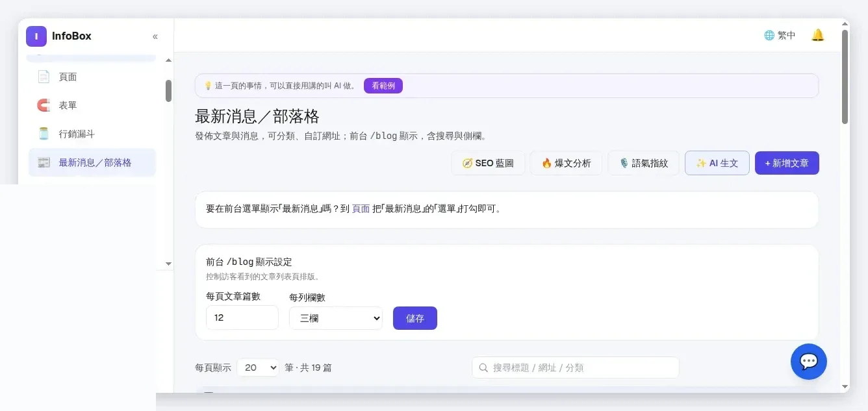Click the + 新增文章 button
This screenshot has width=868, height=411.
(x=787, y=163)
